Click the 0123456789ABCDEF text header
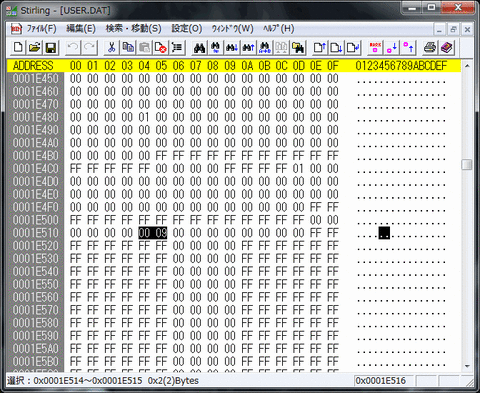This screenshot has height=393, width=480. pyautogui.click(x=401, y=66)
